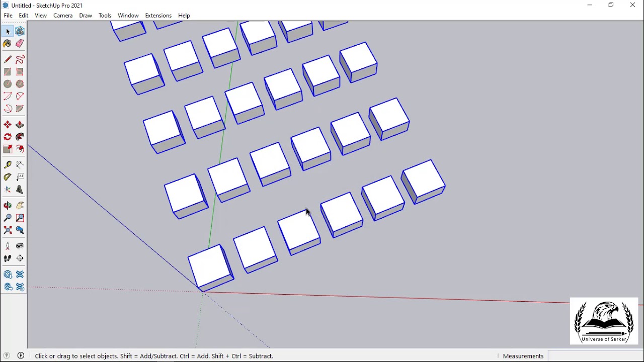This screenshot has width=644, height=362.
Task: Select the Rotated Rectangle tool
Action: (x=20, y=72)
